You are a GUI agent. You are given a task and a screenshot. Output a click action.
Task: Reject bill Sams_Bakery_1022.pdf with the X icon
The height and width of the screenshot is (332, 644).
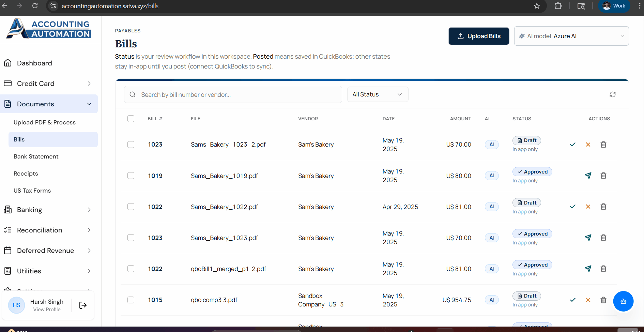click(588, 207)
